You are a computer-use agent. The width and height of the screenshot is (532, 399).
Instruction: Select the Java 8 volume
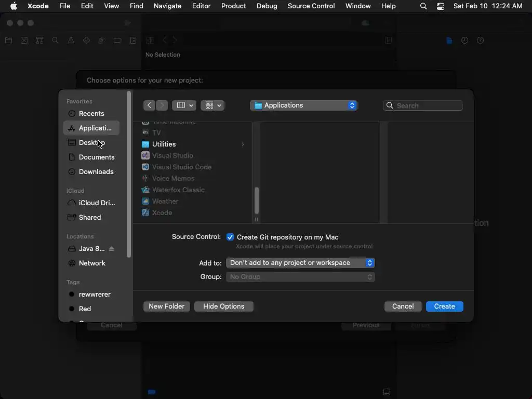coord(86,249)
